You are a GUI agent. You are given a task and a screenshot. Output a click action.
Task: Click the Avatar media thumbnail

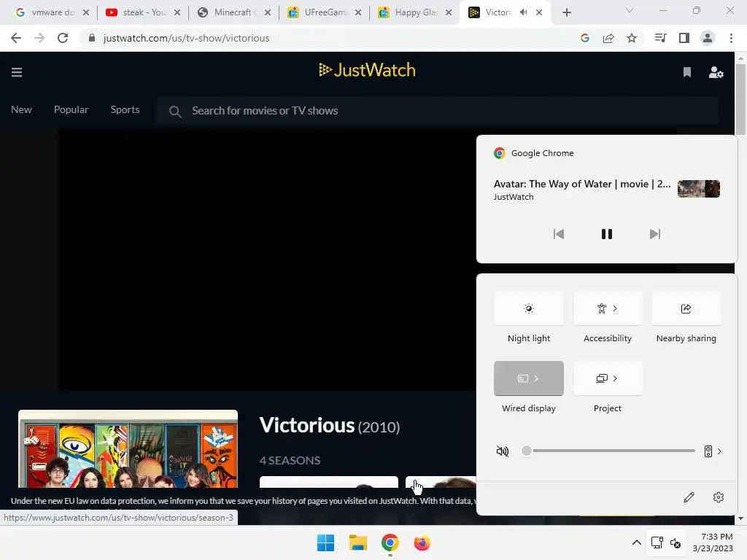pyautogui.click(x=698, y=189)
